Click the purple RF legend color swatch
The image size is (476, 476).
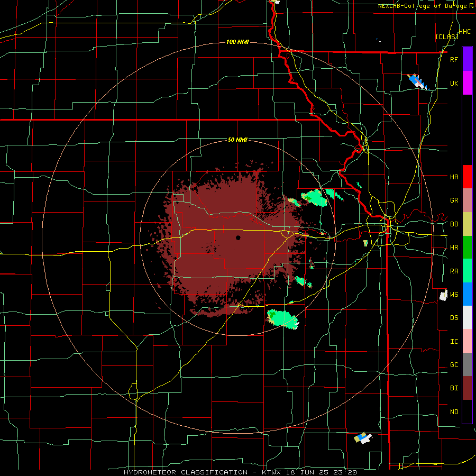point(467,59)
